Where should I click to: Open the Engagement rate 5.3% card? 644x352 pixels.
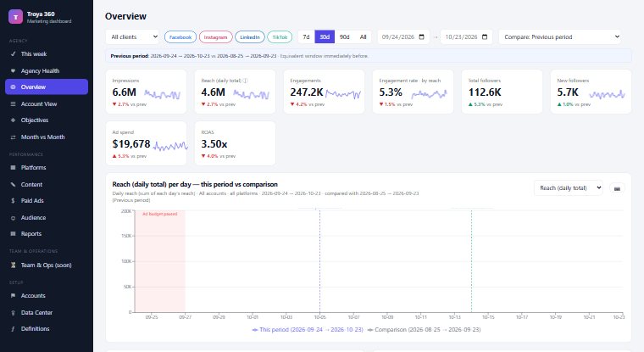[x=413, y=92]
